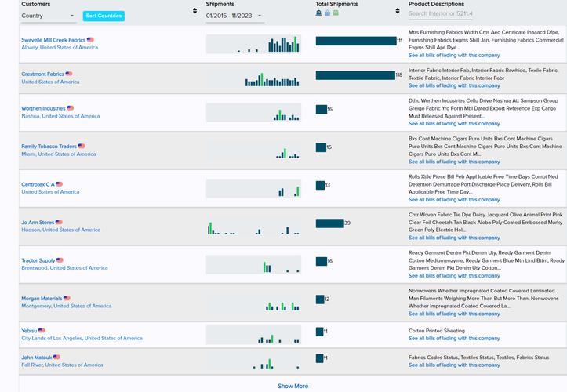Viewport: 567px width, 392px height.
Task: Click Montgomery, United States of America location text
Action: tap(66, 306)
